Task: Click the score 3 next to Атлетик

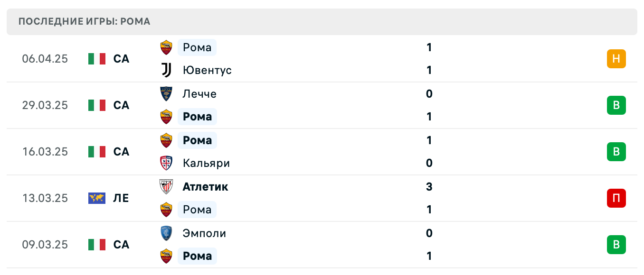Action: [429, 186]
